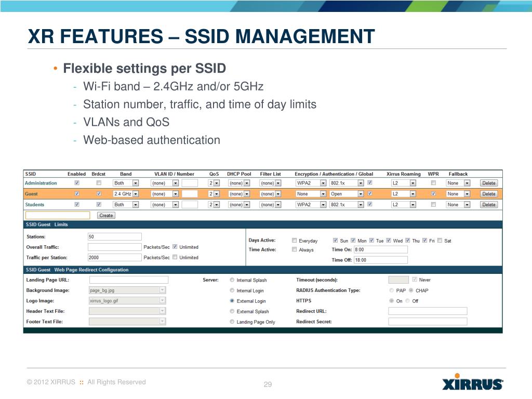Click the Stations limit field
The image size is (532, 399).
pos(115,236)
